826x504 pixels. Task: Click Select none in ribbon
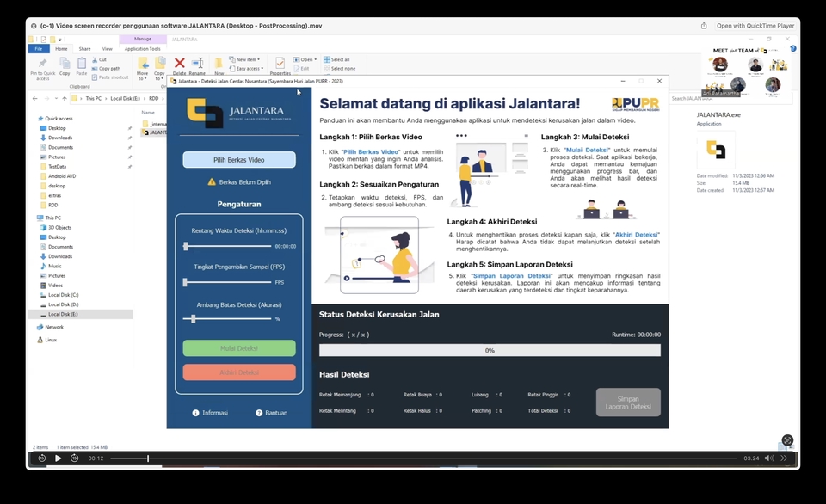(340, 69)
